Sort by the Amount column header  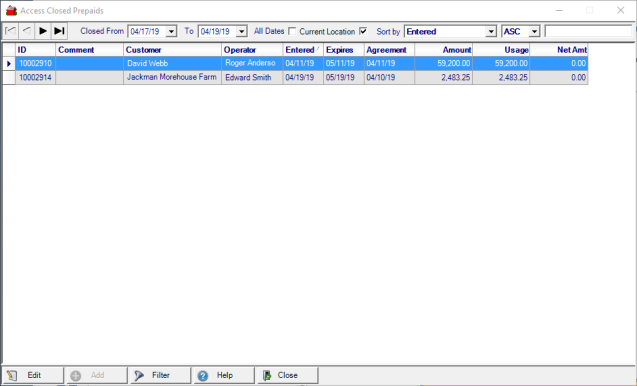coord(444,50)
